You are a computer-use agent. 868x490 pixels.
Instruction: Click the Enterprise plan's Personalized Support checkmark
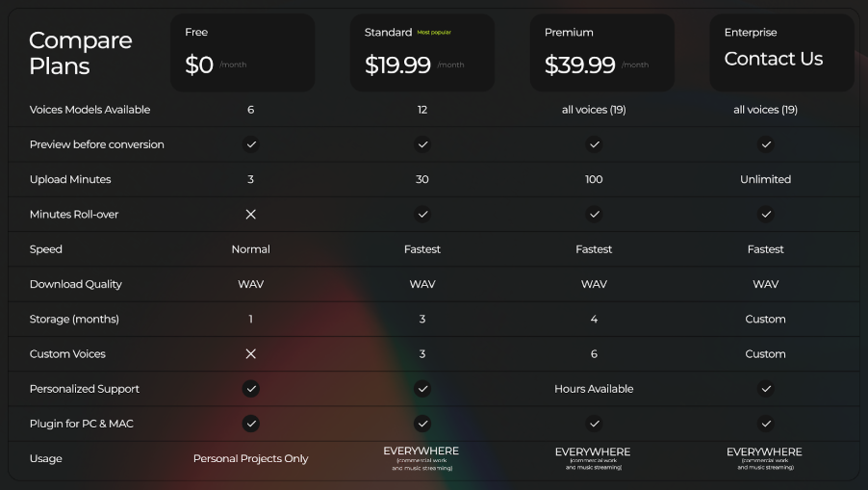[x=766, y=389]
